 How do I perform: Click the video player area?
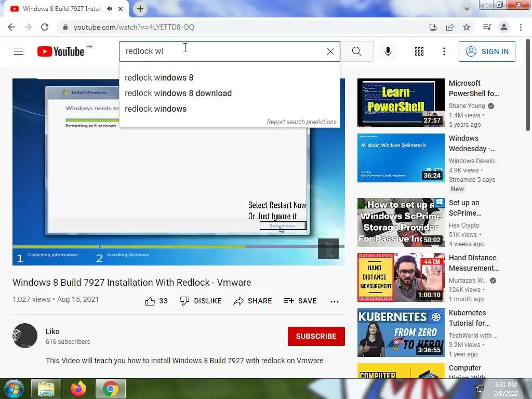pos(179,172)
